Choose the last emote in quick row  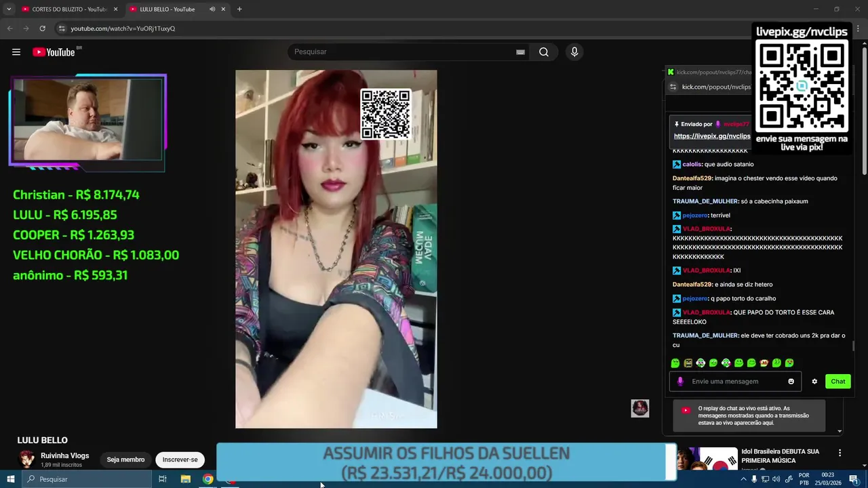click(x=789, y=363)
